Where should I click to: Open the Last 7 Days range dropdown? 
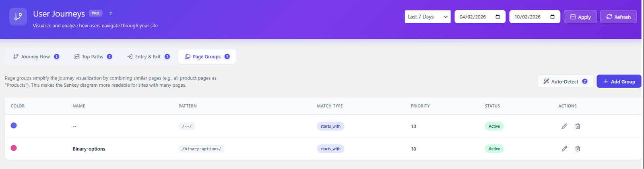(x=427, y=17)
